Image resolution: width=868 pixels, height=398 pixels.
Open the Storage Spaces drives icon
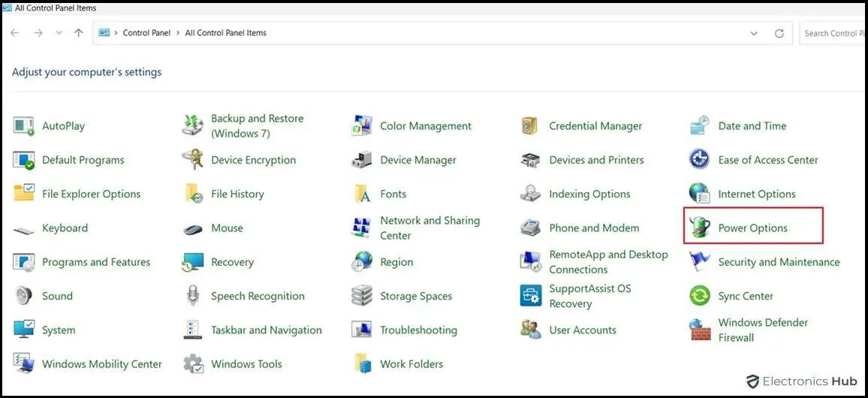362,296
